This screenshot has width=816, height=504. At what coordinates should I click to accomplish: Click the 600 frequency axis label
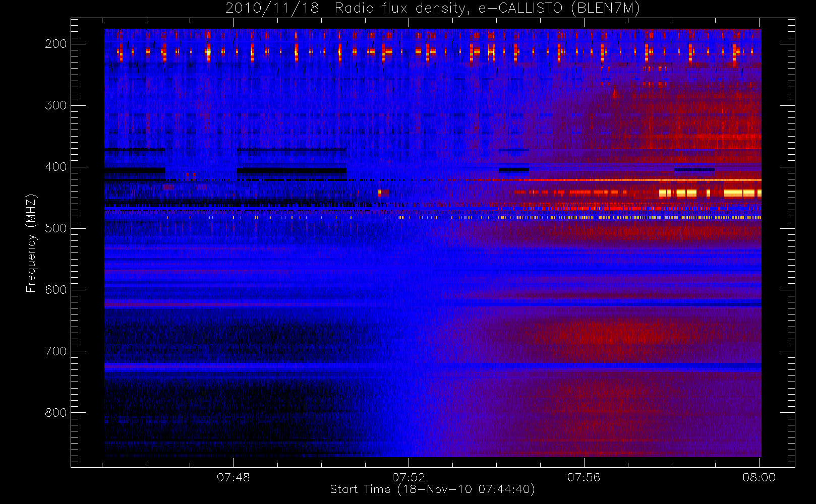(56, 290)
